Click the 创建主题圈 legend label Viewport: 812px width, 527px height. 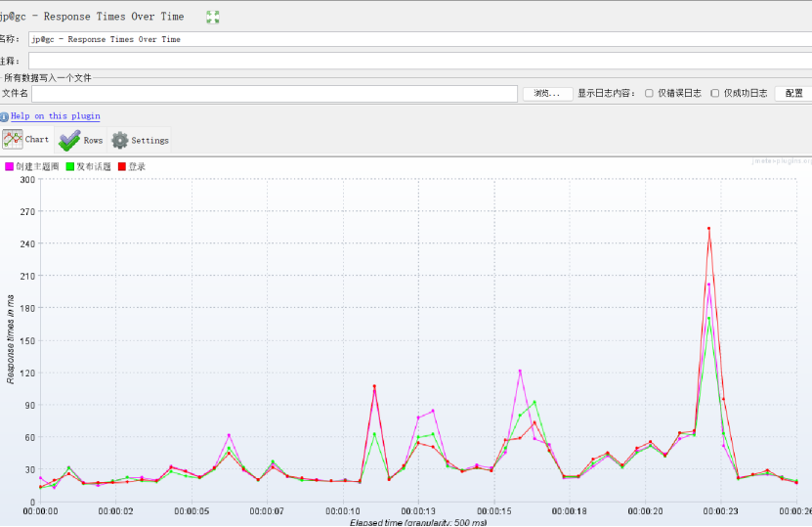tap(37, 166)
